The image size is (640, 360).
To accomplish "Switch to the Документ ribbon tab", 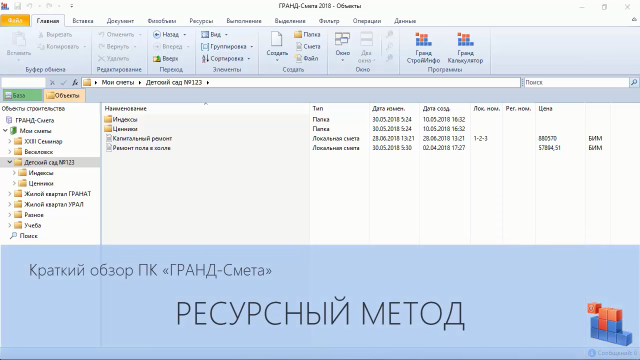I will point(120,21).
